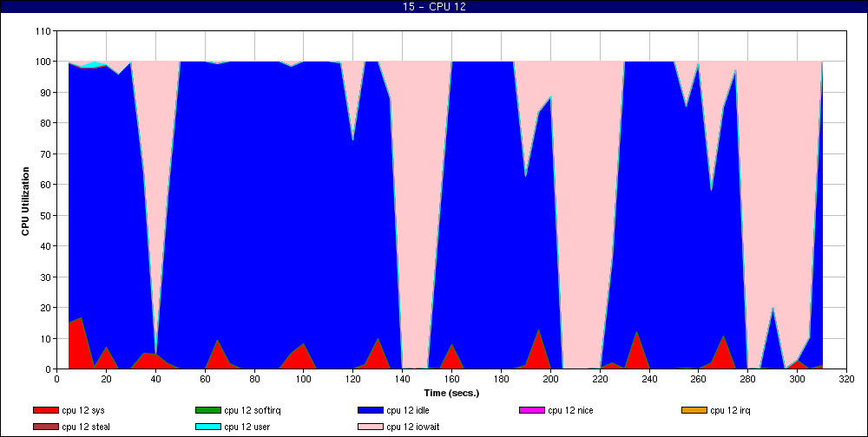Click the red cpu 12 sys legend swatch
Viewport: 868px width, 437px height.
45,410
